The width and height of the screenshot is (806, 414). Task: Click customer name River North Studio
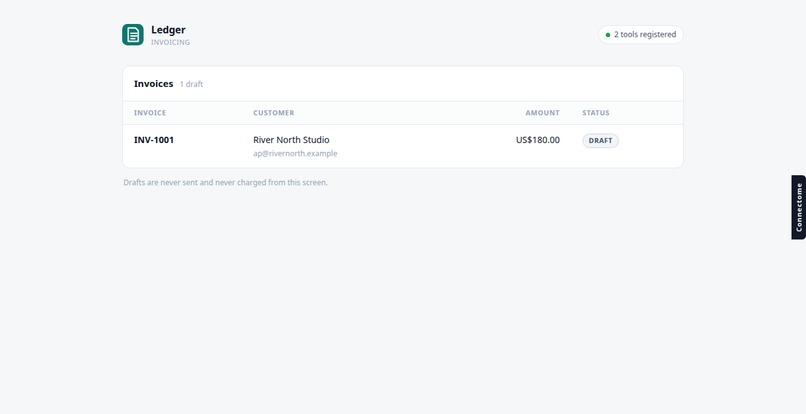(291, 140)
